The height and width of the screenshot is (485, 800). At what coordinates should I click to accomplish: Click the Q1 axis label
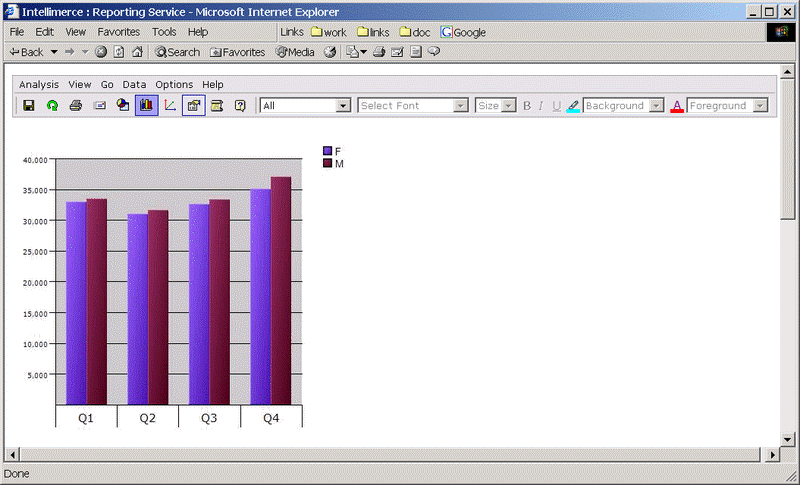(x=86, y=418)
